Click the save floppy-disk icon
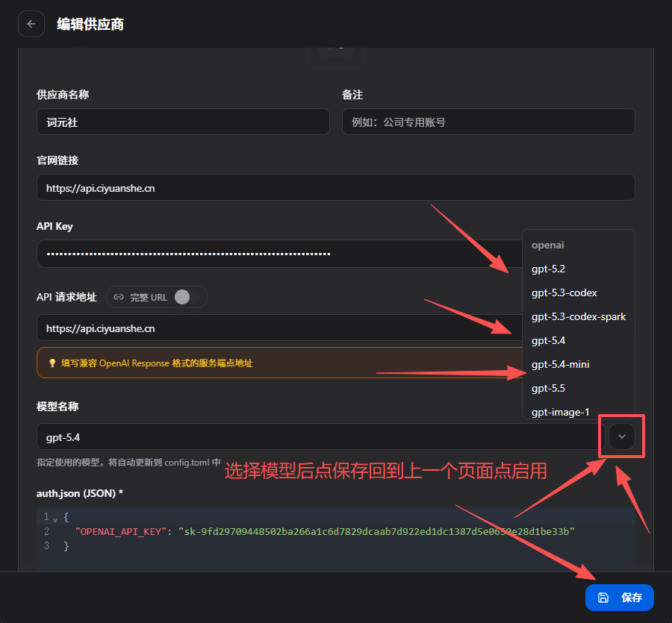The width and height of the screenshot is (672, 623). tap(603, 598)
